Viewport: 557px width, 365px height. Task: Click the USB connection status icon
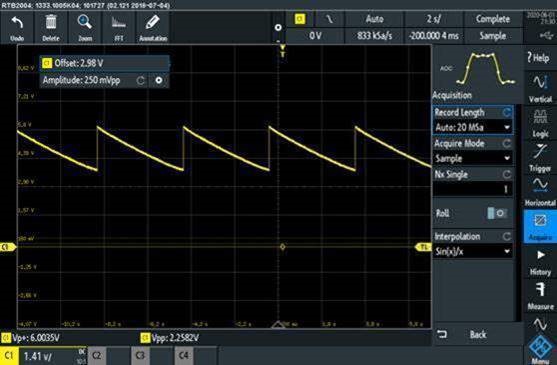click(x=546, y=35)
